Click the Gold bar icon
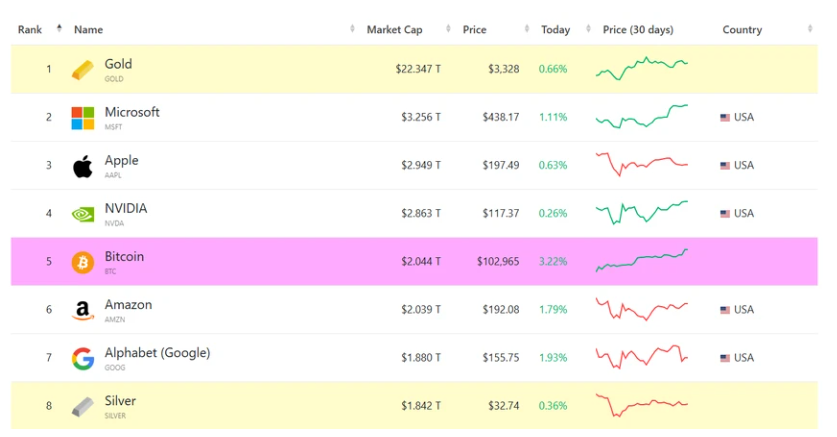The image size is (837, 437). coord(82,70)
